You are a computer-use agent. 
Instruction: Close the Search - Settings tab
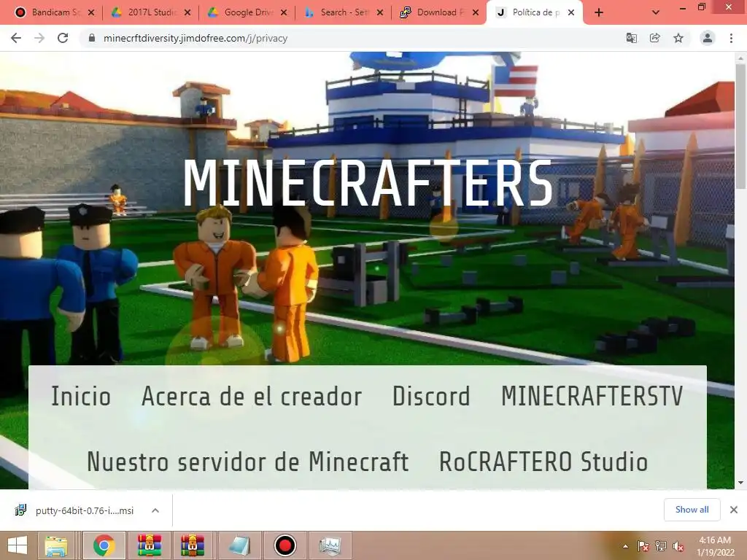[379, 12]
